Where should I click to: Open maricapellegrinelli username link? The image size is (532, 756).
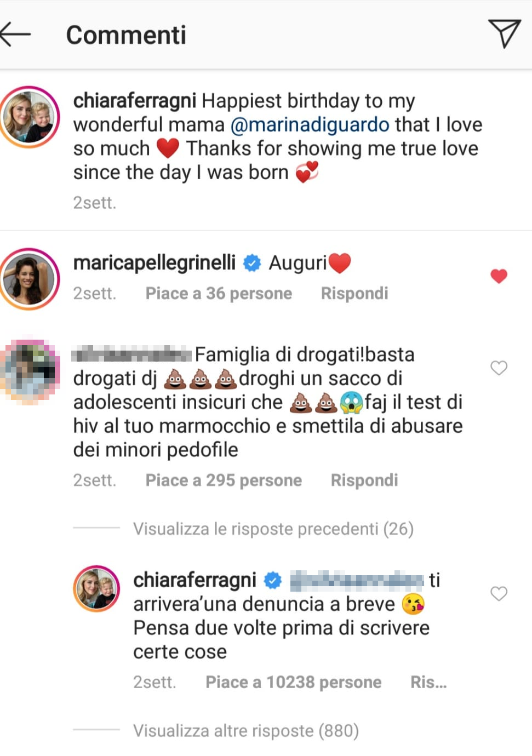[x=155, y=263]
